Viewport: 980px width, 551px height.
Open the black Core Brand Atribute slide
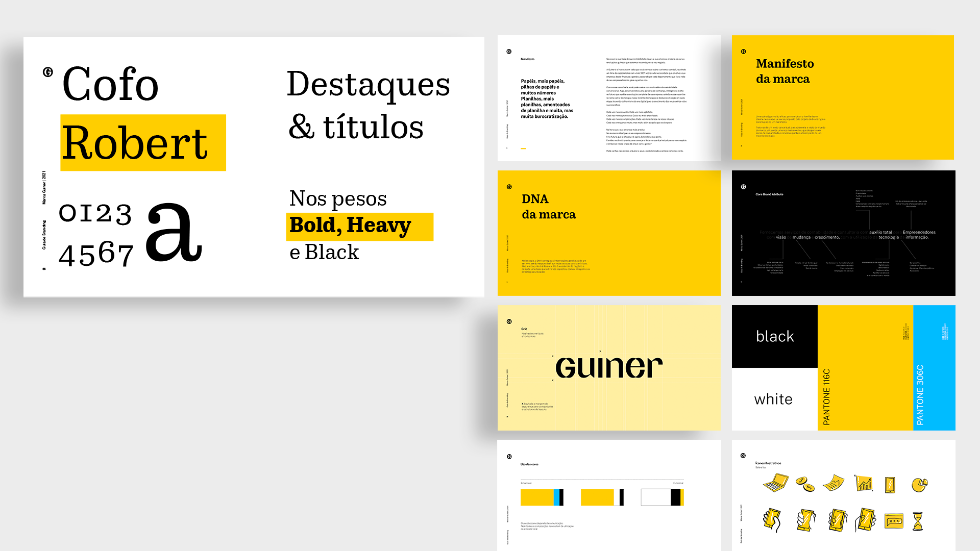844,233
